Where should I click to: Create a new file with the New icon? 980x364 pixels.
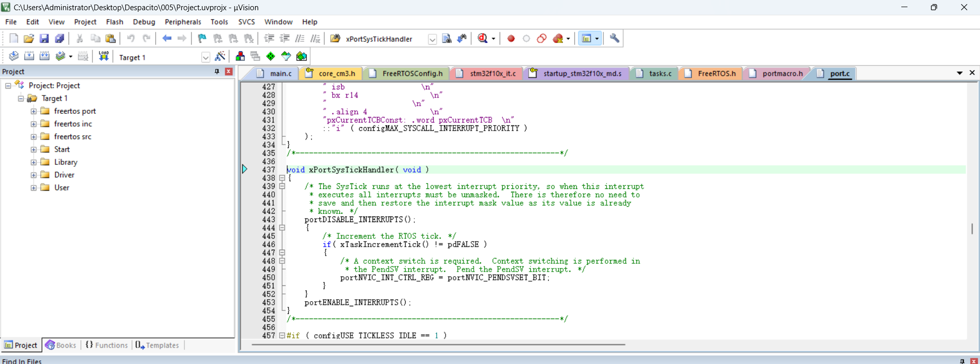click(14, 38)
